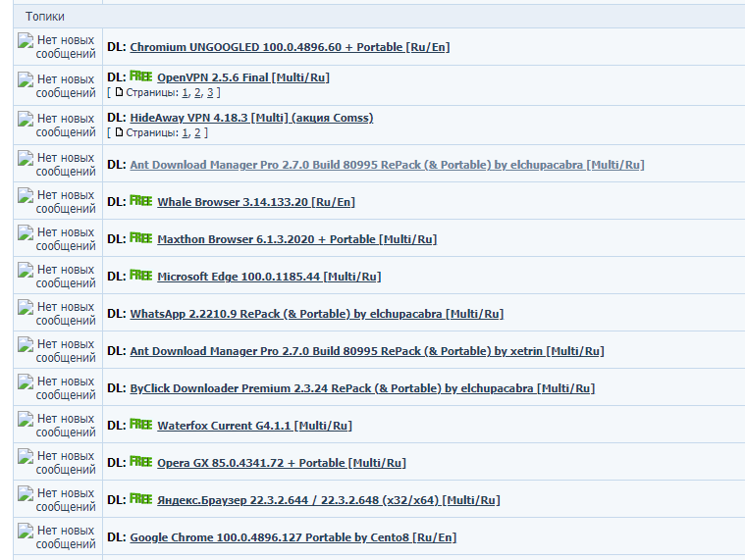Go to page 3 of the OpenVPN topic

[x=210, y=92]
